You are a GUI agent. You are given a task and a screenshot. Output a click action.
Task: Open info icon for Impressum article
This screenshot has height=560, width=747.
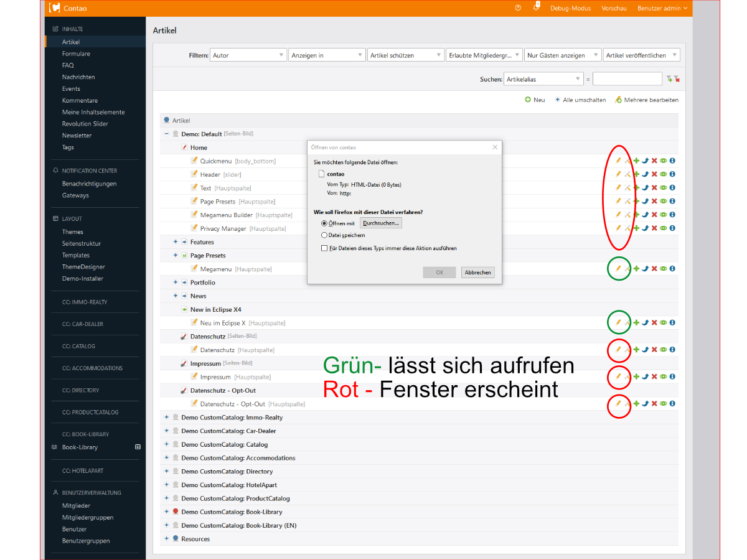pyautogui.click(x=672, y=376)
